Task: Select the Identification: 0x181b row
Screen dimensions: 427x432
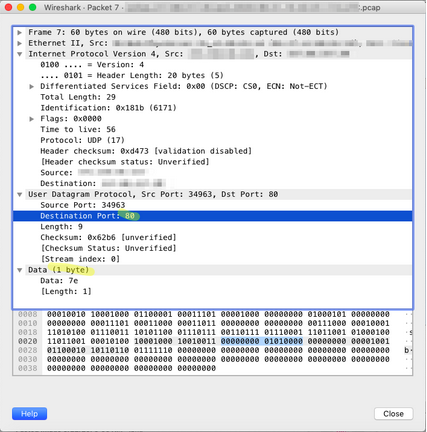Action: click(x=108, y=108)
